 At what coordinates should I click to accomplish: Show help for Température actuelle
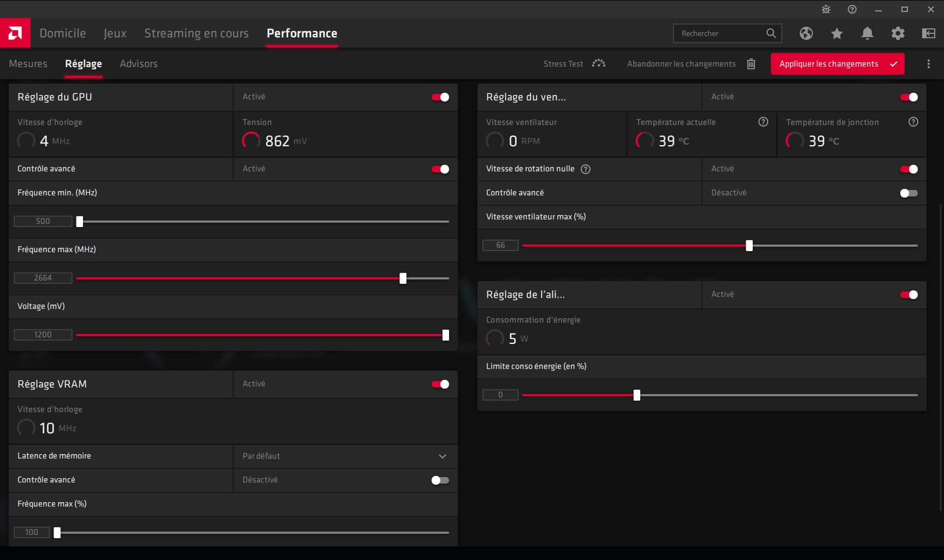point(763,122)
